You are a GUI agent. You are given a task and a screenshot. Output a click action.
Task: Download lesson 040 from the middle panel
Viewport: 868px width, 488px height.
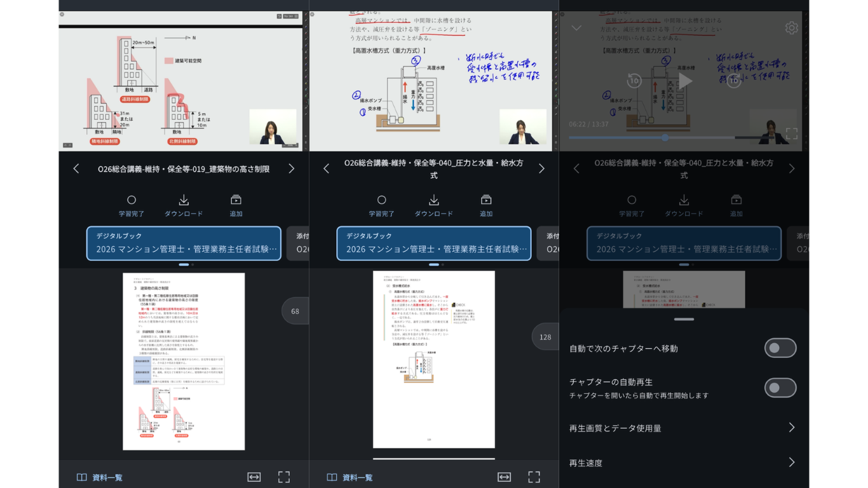pyautogui.click(x=434, y=206)
